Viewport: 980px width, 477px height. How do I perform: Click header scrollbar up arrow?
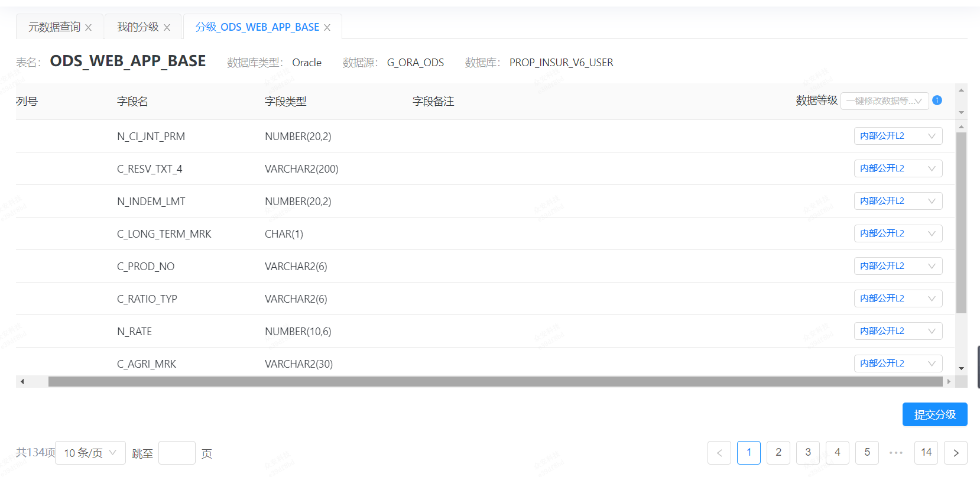pos(962,90)
